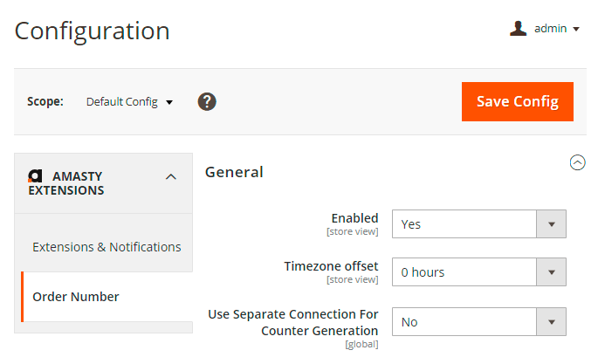Click the arrow button on Enabled field
This screenshot has width=598, height=364.
(x=551, y=224)
